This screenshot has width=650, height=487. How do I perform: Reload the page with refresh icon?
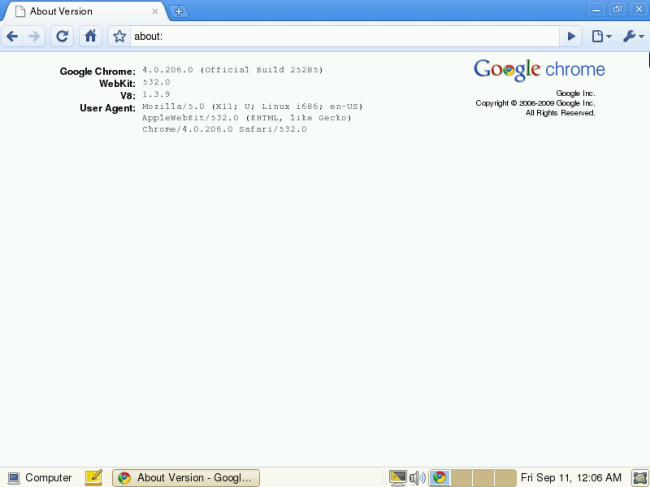pyautogui.click(x=62, y=36)
